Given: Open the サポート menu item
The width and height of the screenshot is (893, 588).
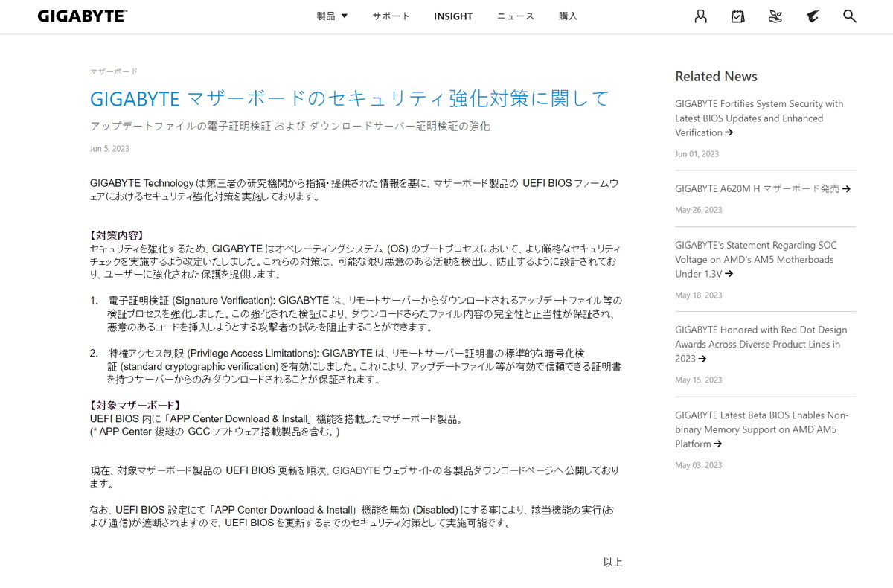Looking at the screenshot, I should click(x=391, y=16).
